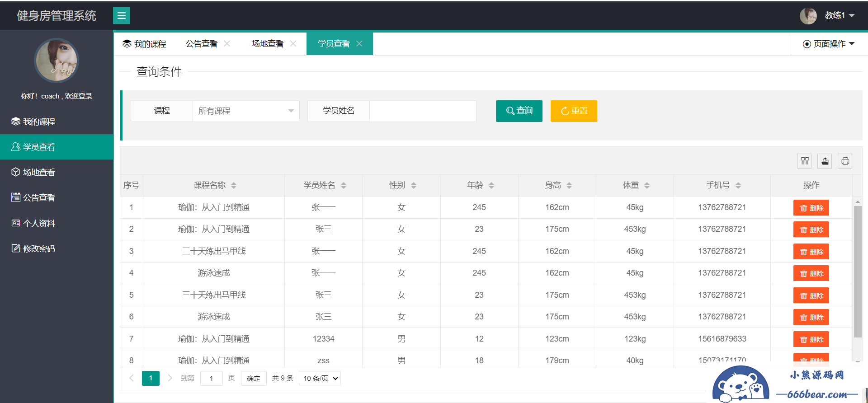Close the 学员查看 tab
This screenshot has width=868, height=403.
click(359, 44)
